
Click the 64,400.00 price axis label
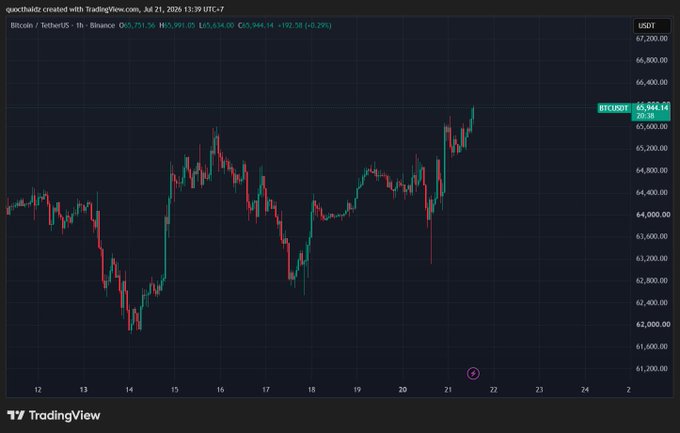click(652, 192)
